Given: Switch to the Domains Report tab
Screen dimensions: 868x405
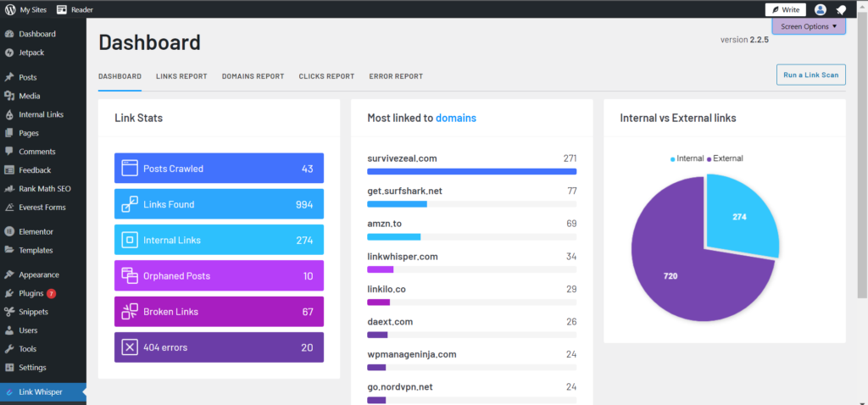Looking at the screenshot, I should point(253,76).
